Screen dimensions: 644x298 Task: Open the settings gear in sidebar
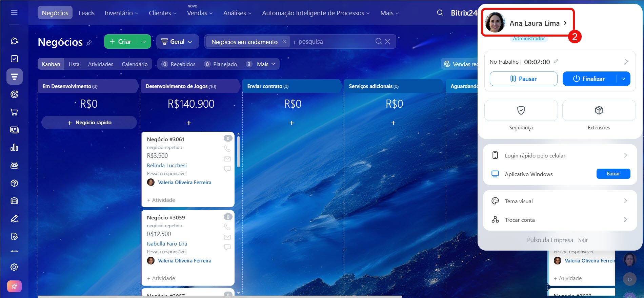[x=14, y=267]
